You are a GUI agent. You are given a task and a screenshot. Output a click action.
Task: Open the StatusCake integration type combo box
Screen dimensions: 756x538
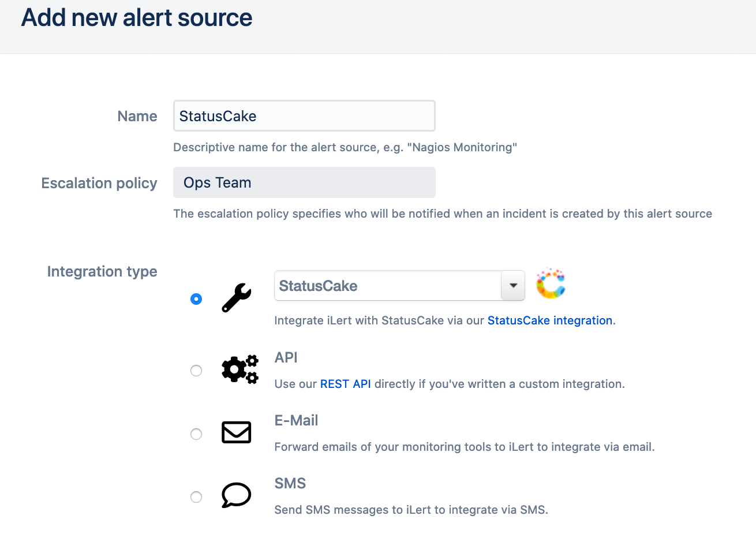(387, 286)
